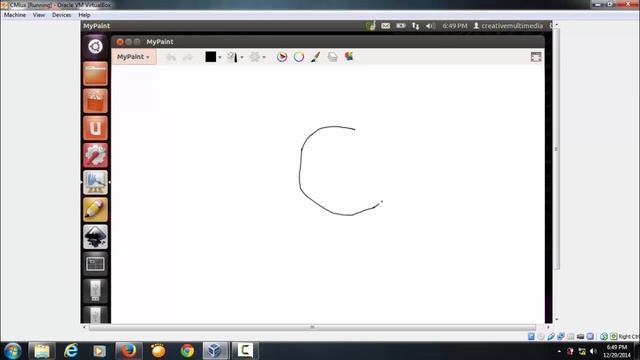Switch to Firefox in the taskbar
The image size is (640, 360).
pos(129,351)
